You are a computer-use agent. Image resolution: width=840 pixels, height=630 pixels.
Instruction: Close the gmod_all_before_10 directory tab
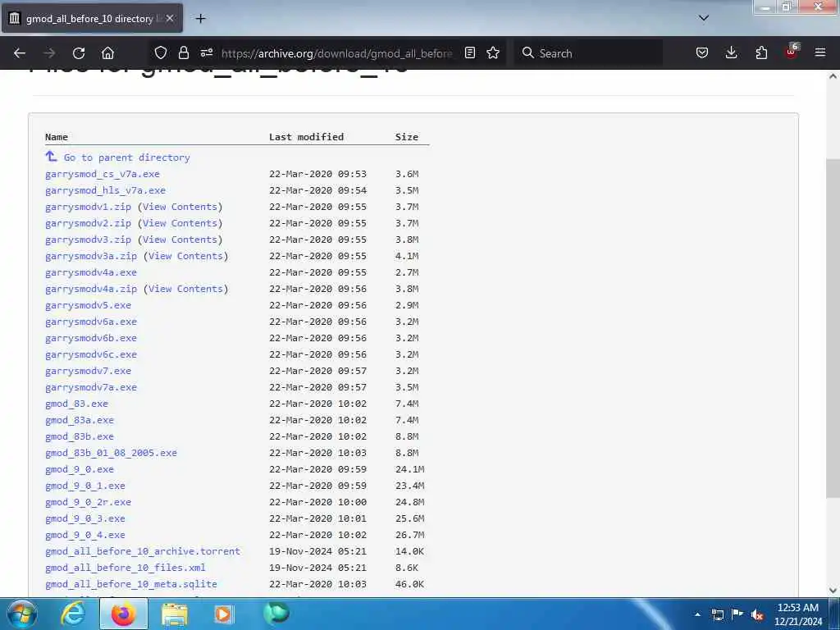(170, 18)
